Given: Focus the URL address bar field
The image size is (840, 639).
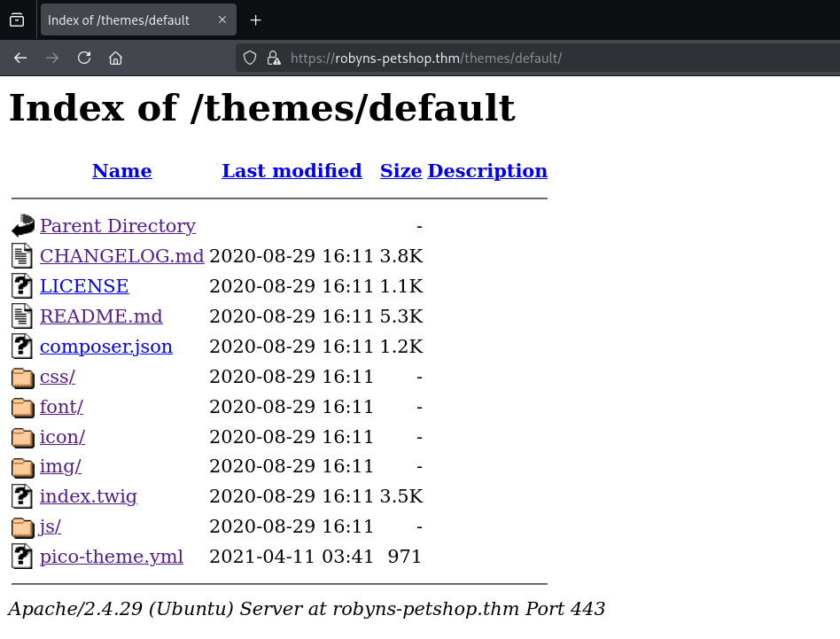Looking at the screenshot, I should (532, 58).
